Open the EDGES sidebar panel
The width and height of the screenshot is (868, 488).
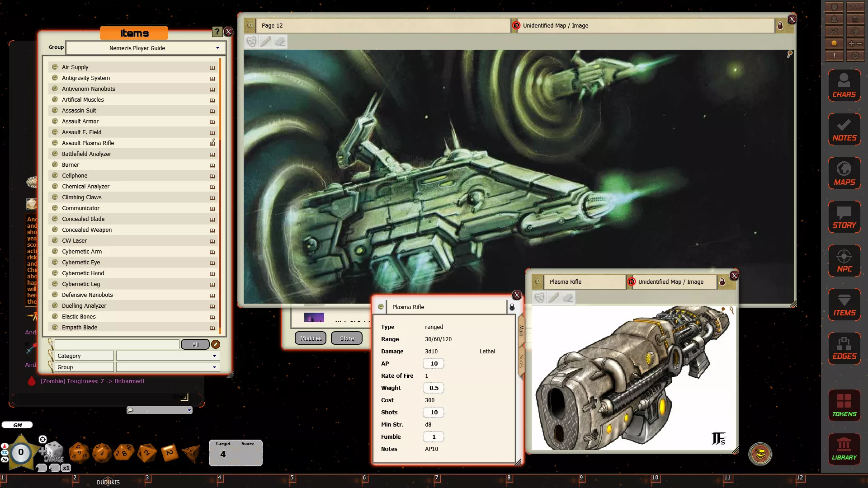click(x=844, y=348)
